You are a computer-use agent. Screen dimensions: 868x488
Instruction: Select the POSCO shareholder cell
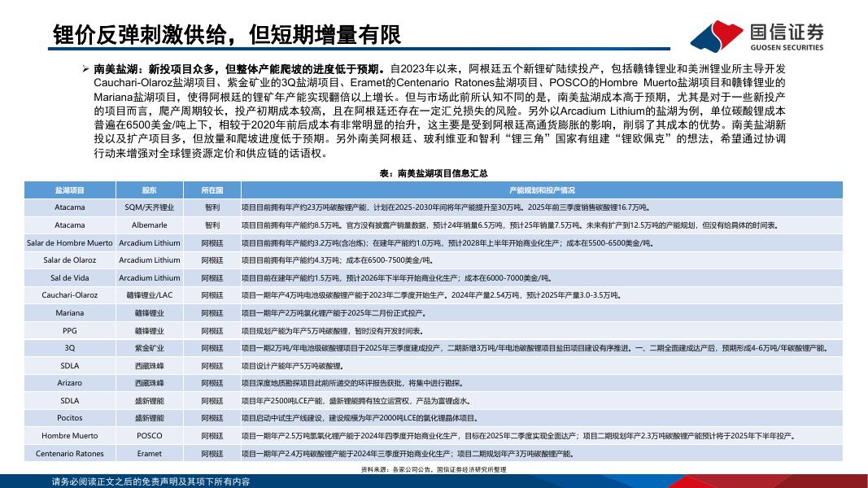150,435
